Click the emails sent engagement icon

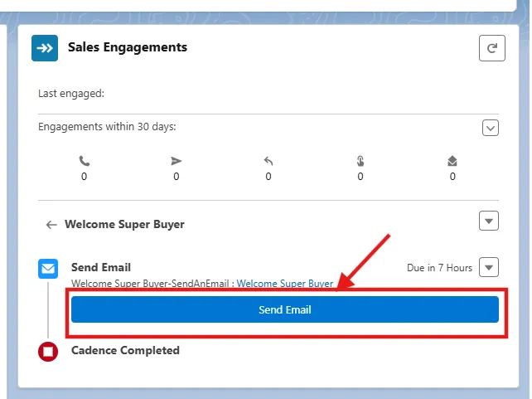point(177,161)
